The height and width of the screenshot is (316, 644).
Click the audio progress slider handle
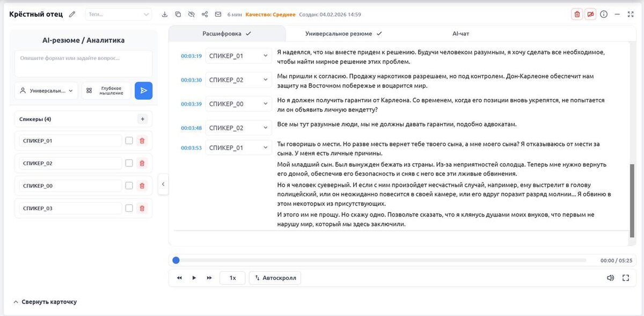[x=176, y=260]
